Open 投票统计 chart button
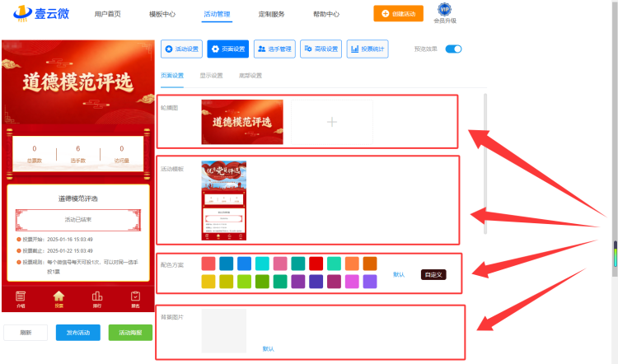The width and height of the screenshot is (618, 364). click(x=368, y=49)
